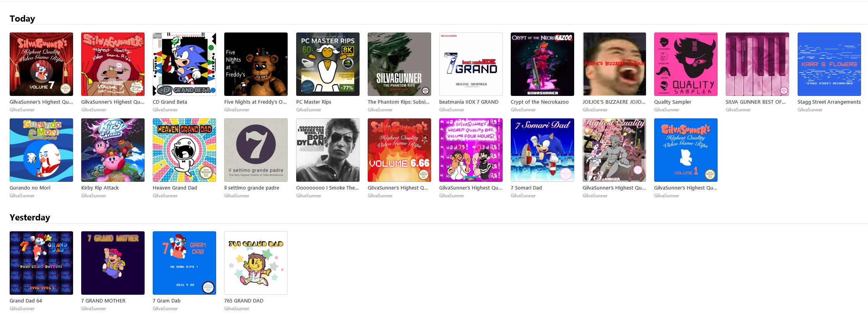Click the "7 Somari Dad" title text
Image resolution: width=868 pixels, height=316 pixels.
pyautogui.click(x=526, y=188)
